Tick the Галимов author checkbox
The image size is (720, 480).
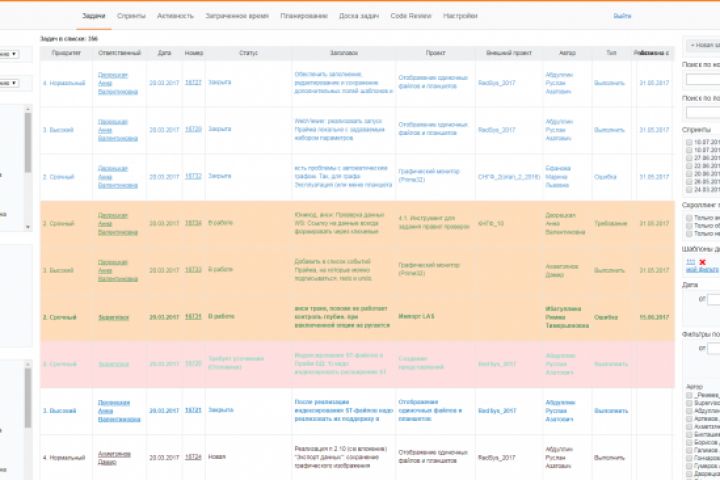coord(689,450)
